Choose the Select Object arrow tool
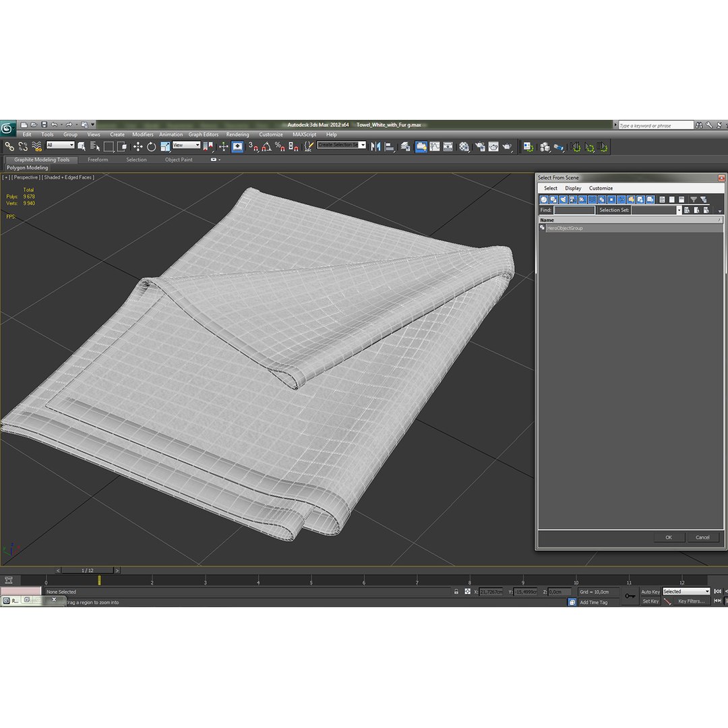The image size is (728, 728). tap(82, 147)
